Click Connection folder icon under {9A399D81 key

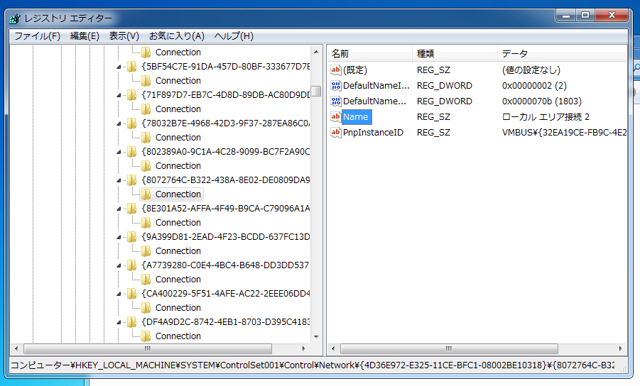point(146,251)
